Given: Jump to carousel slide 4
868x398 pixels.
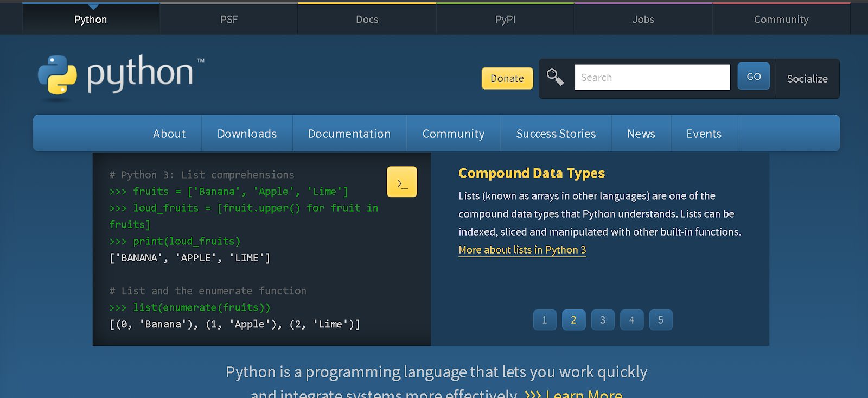Looking at the screenshot, I should (631, 320).
